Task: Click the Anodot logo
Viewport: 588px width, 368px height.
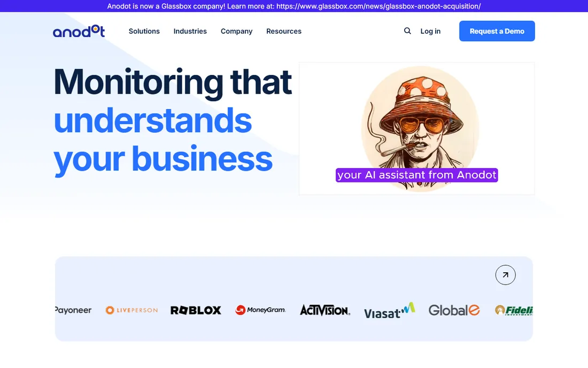Action: pos(79,31)
